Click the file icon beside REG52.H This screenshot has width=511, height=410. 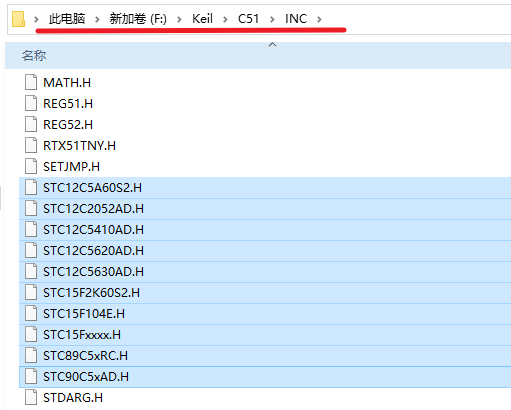(x=31, y=124)
